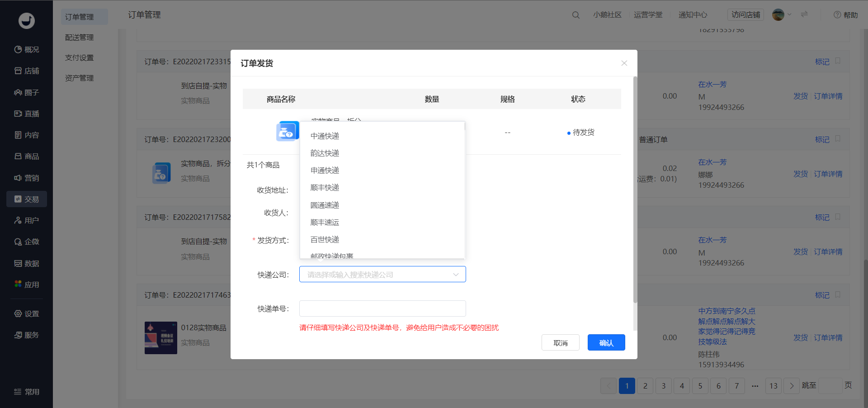Expand the 快递公司 dropdown arrow
868x408 pixels.
click(456, 275)
